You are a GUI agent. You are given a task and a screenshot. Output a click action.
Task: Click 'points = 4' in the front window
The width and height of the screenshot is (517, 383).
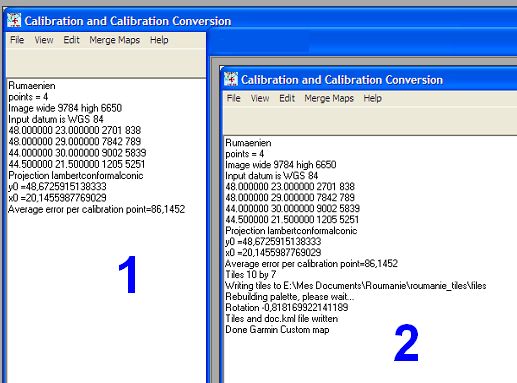click(245, 154)
